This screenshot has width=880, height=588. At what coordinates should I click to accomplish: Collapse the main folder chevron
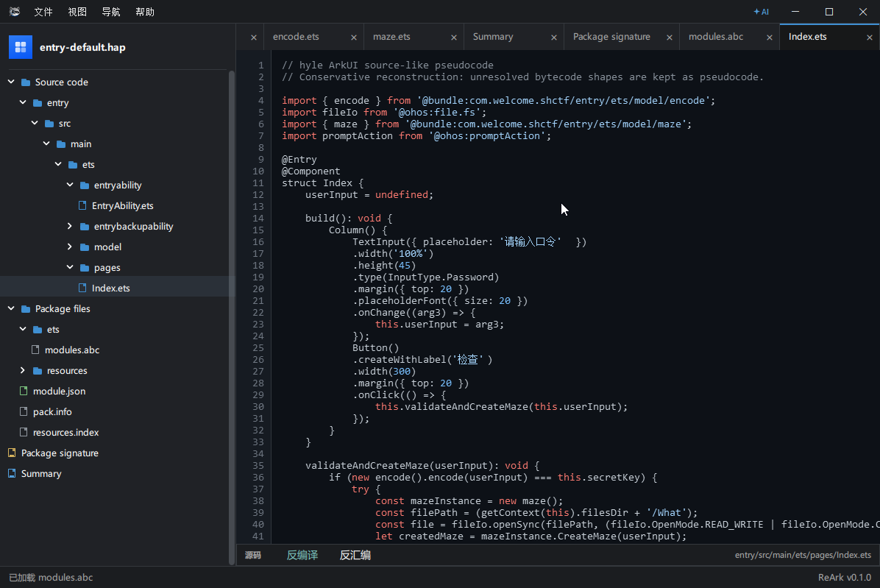click(x=46, y=144)
